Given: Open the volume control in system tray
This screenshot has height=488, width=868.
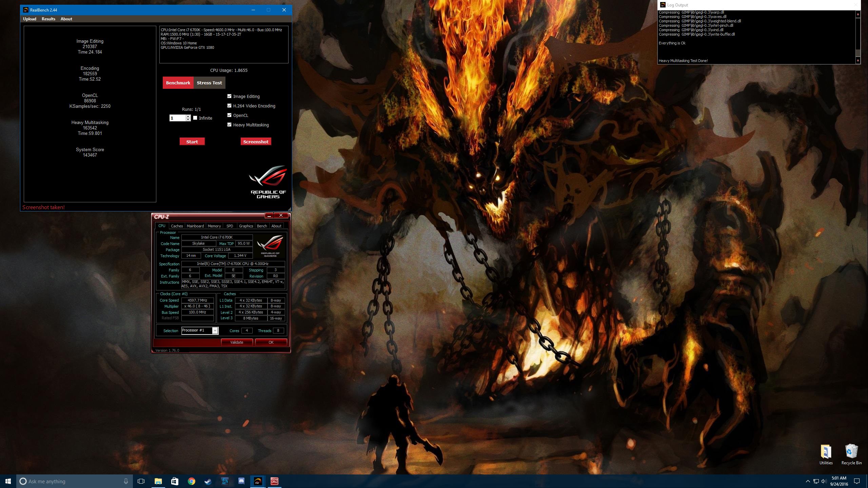Looking at the screenshot, I should pyautogui.click(x=824, y=481).
